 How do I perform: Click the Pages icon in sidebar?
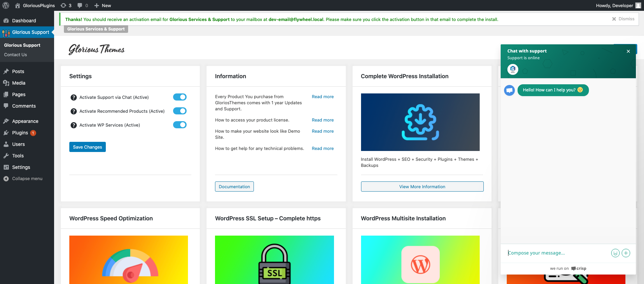(6, 94)
